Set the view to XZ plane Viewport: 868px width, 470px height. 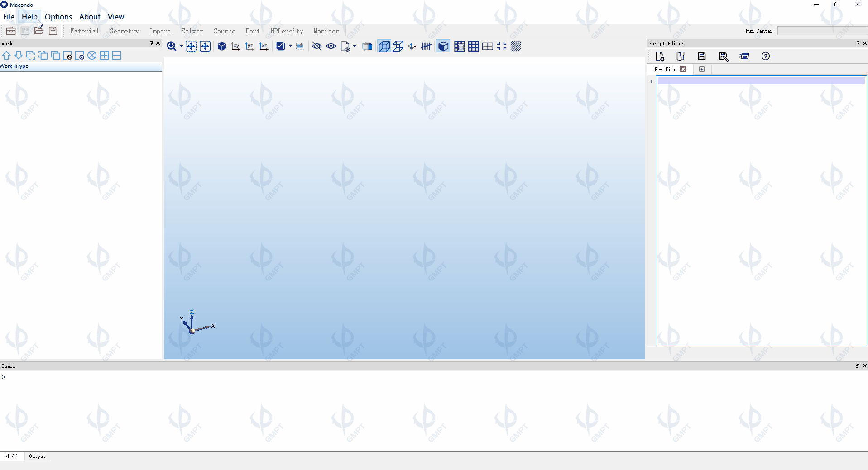tap(264, 46)
